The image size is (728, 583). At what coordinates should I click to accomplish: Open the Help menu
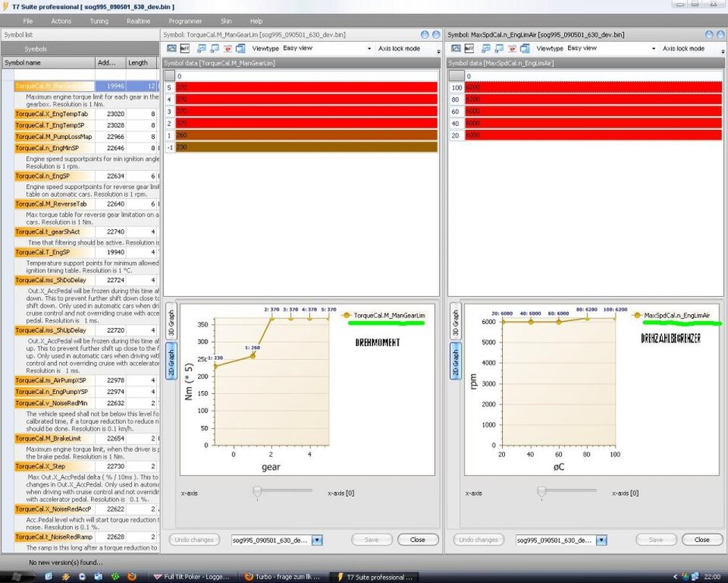[256, 21]
